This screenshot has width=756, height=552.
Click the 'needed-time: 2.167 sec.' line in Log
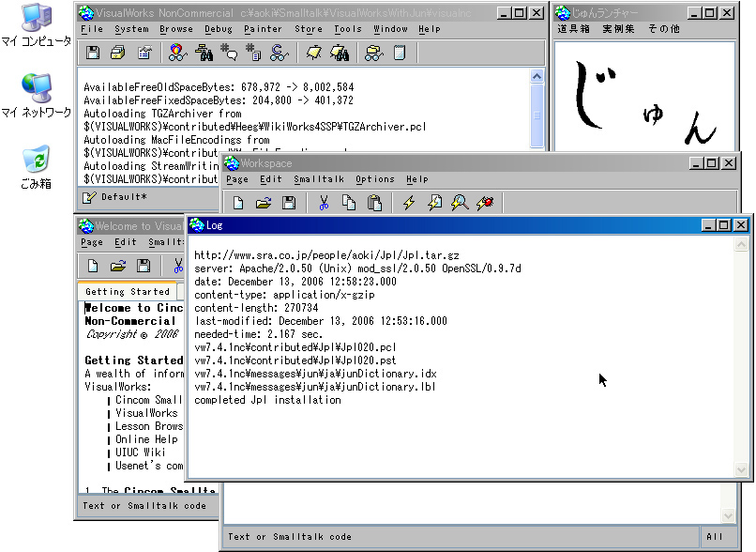[x=259, y=334]
